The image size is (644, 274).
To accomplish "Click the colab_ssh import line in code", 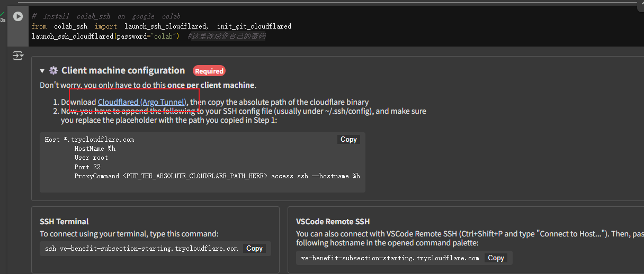I will tap(161, 26).
